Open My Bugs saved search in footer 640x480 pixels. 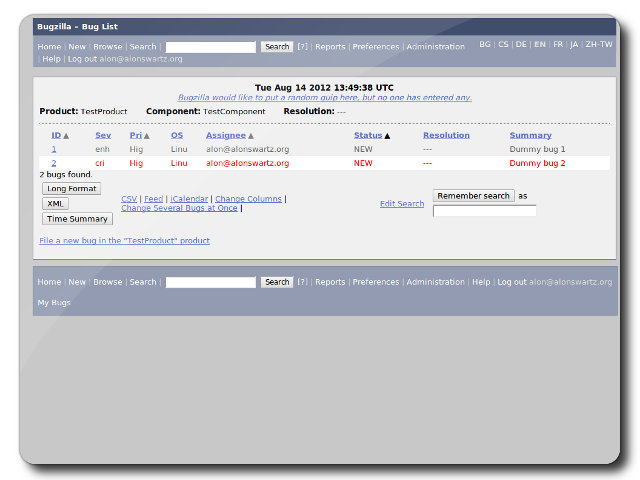[54, 302]
